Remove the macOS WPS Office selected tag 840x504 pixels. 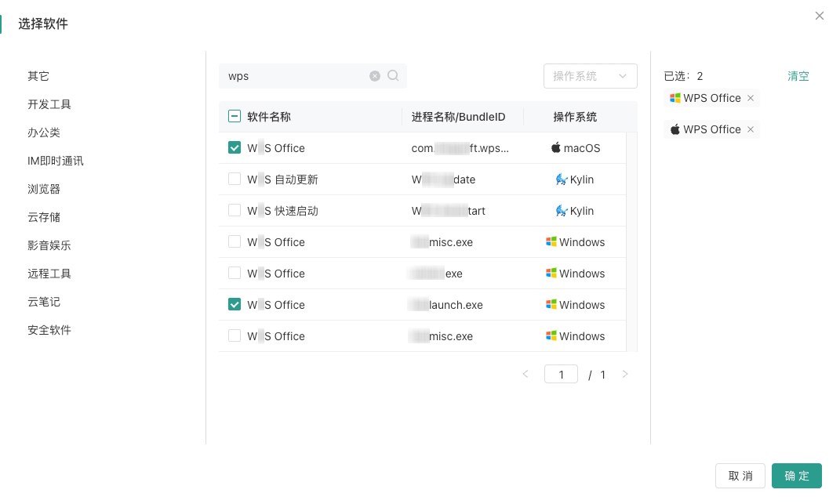[751, 129]
